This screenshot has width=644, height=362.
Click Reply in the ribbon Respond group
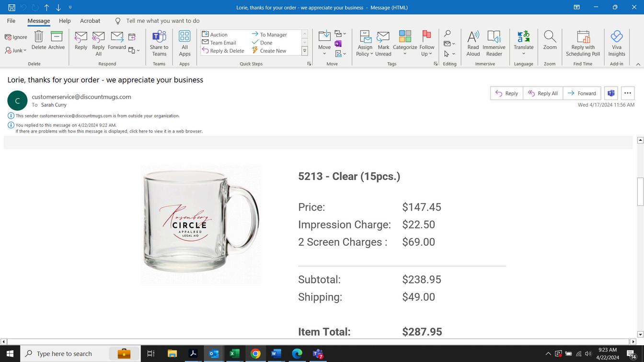coord(81,41)
